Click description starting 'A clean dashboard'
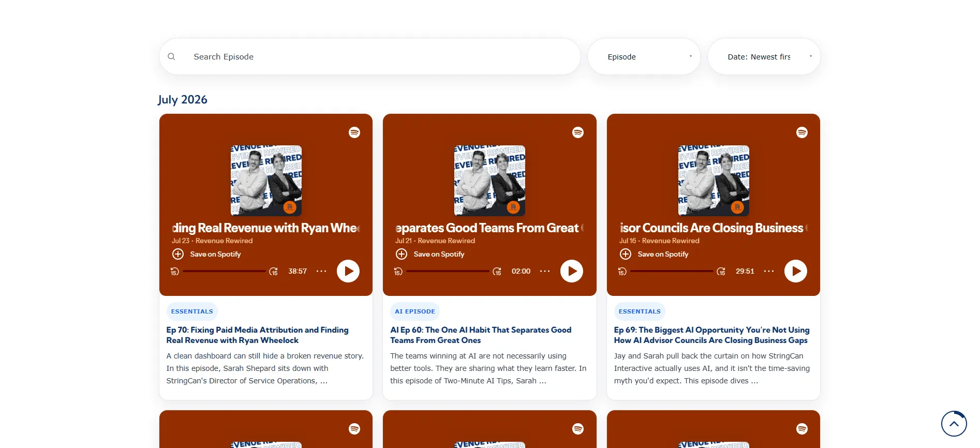 tap(265, 368)
